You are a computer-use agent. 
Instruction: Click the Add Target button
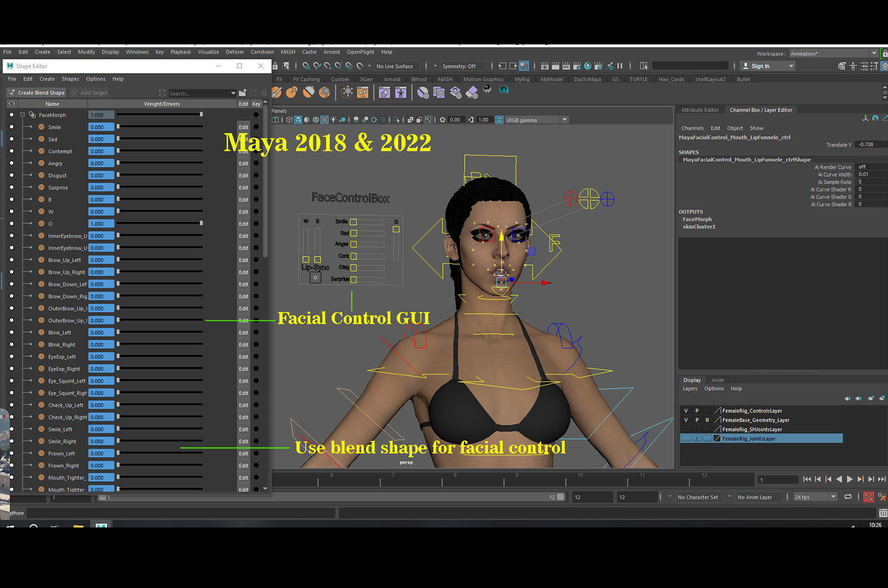click(89, 93)
